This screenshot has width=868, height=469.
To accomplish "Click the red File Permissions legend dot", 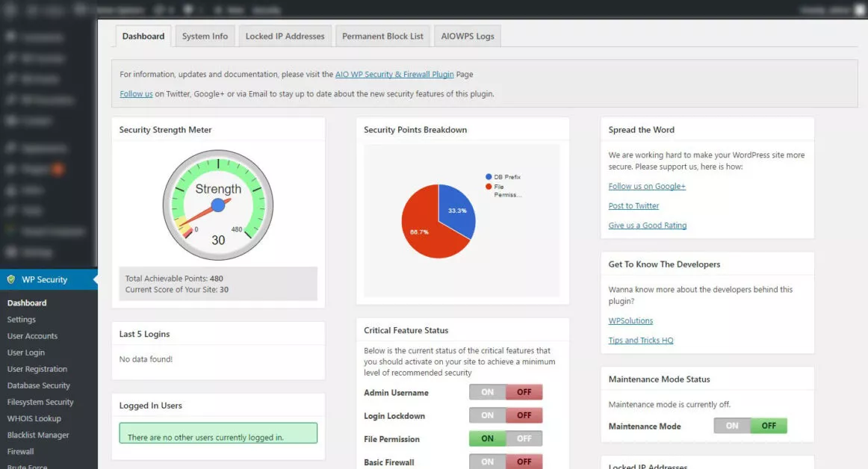I will (489, 187).
